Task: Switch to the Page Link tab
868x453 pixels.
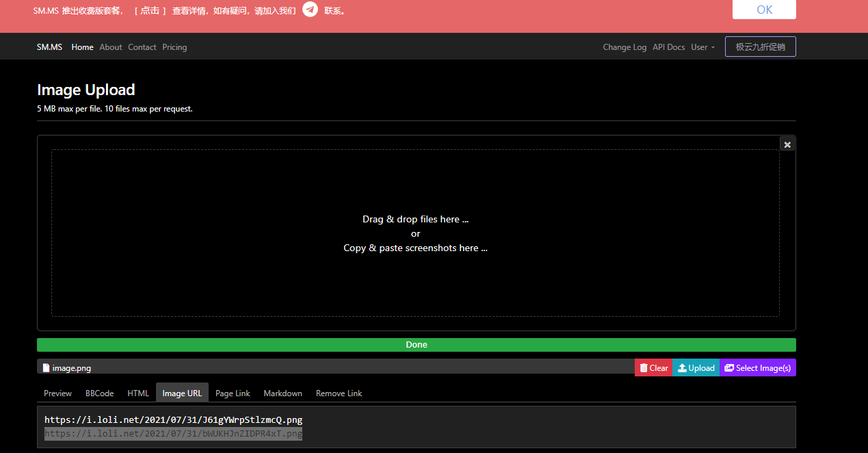Action: (233, 393)
